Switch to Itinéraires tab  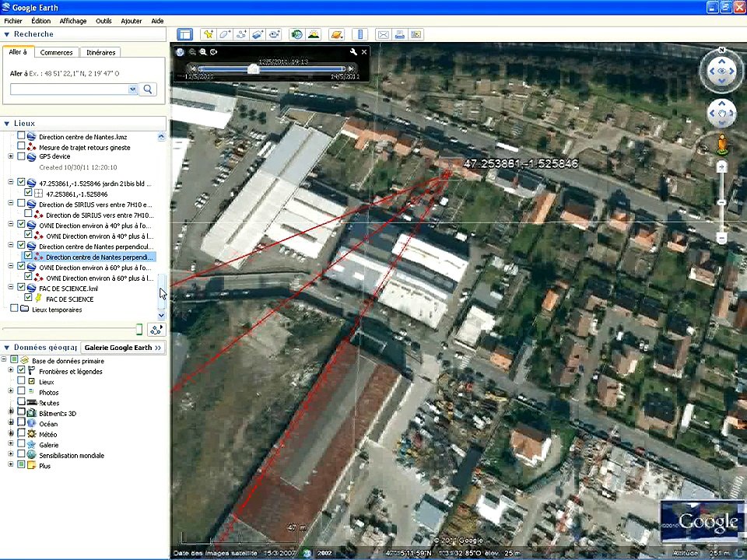(100, 52)
